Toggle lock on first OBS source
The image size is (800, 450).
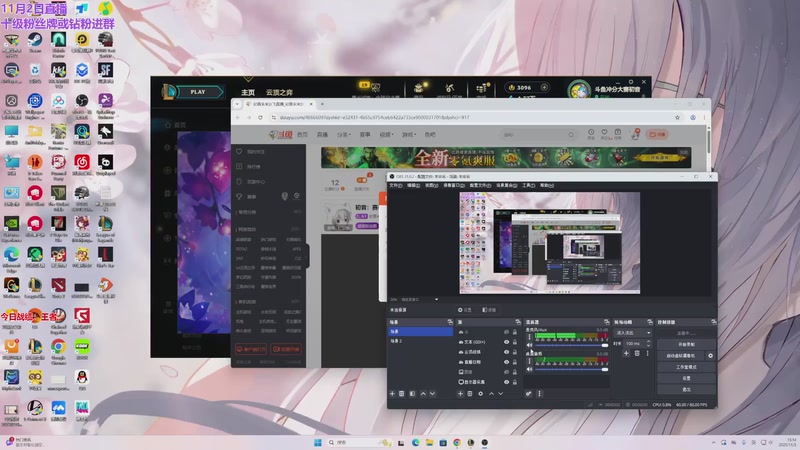pos(514,332)
